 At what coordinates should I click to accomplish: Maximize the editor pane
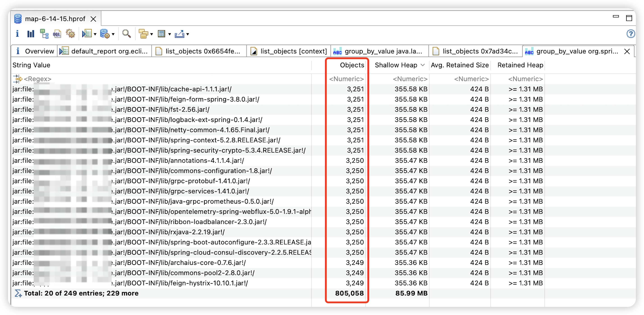pyautogui.click(x=629, y=18)
